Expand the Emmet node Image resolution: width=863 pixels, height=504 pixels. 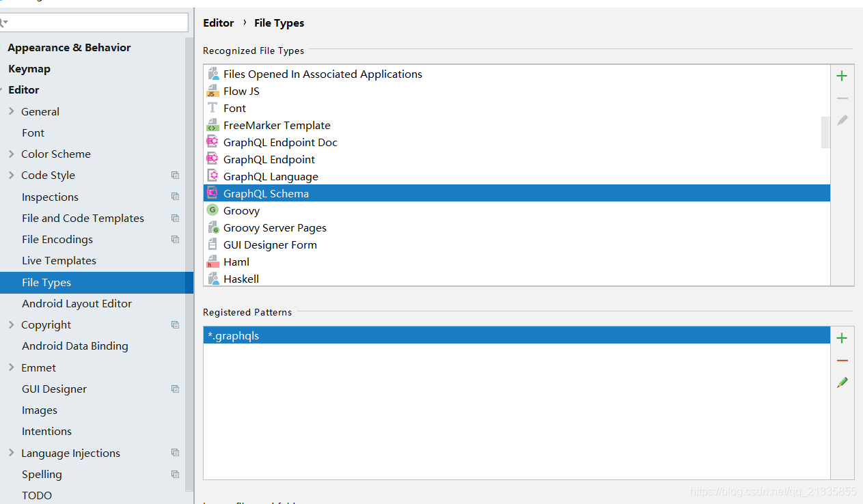click(x=11, y=367)
